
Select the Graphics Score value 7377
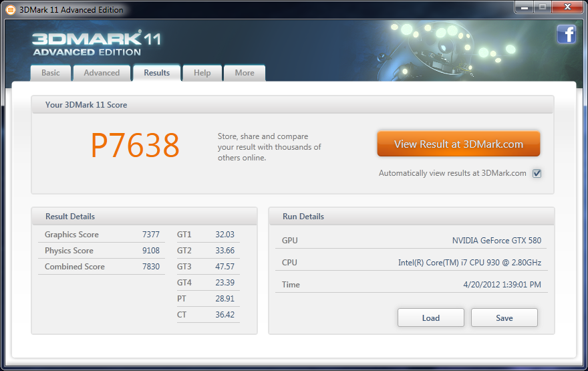pos(151,235)
